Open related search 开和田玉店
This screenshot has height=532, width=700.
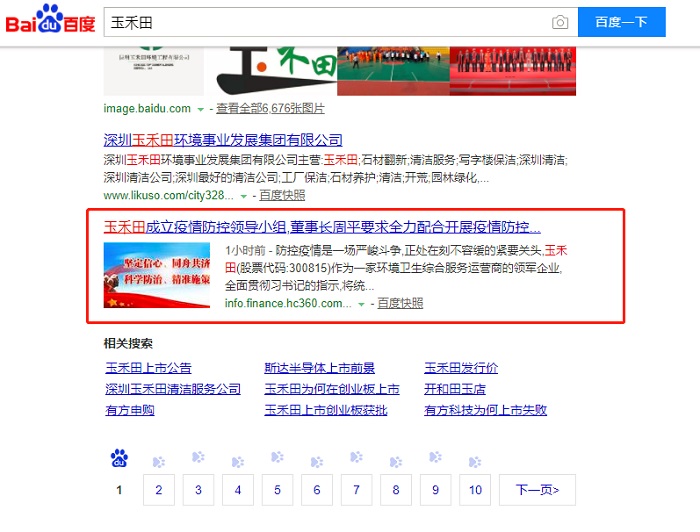click(x=455, y=389)
